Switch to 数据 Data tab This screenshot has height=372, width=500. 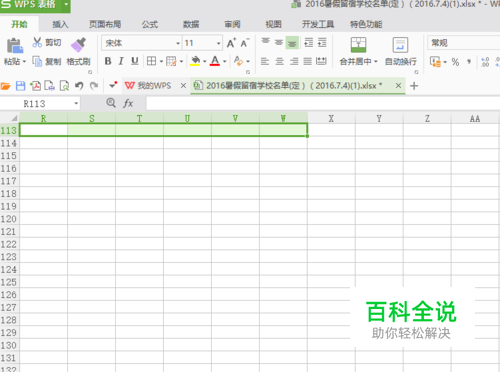pos(191,24)
